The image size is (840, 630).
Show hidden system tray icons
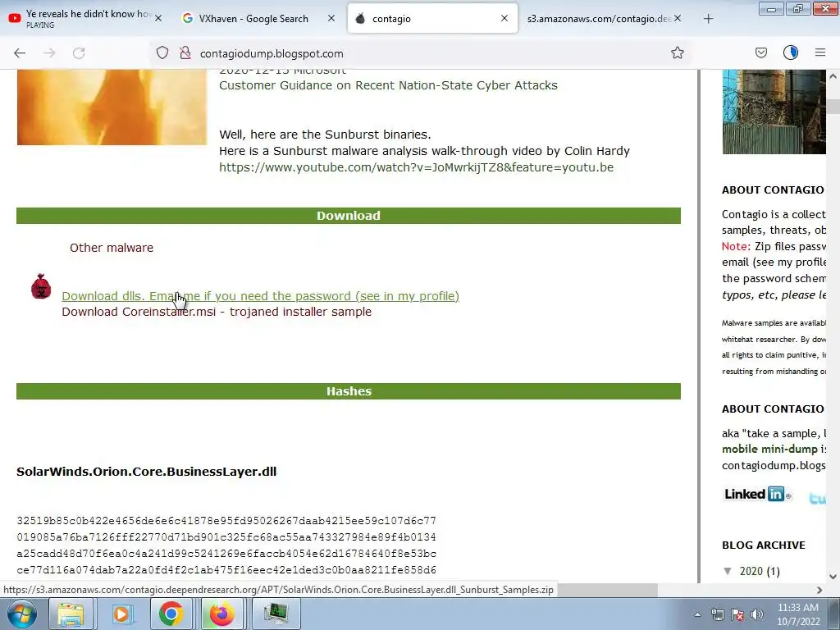697,615
